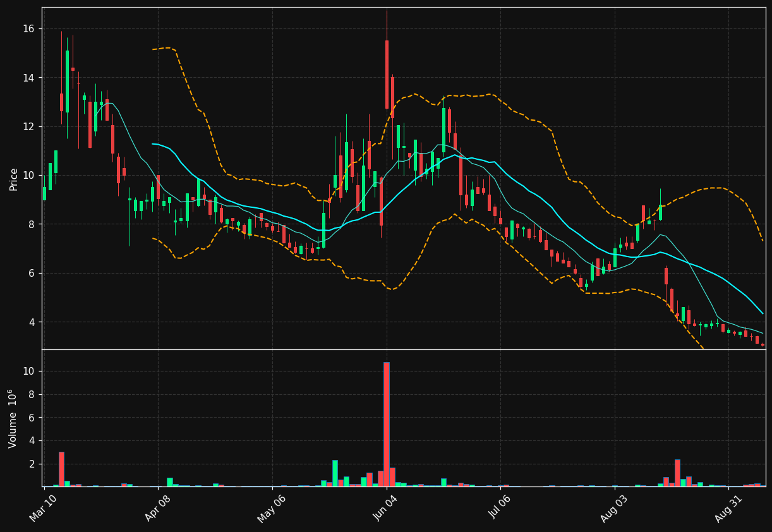772x532 pixels.
Task: Click the 'Mar 10' date label
Action: tap(43, 508)
